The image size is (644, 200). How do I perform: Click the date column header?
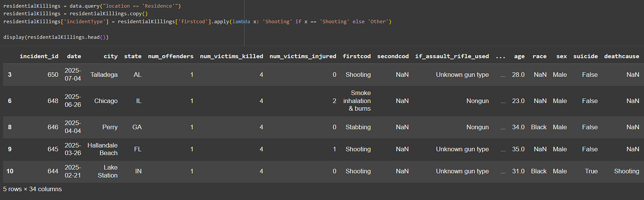tap(74, 56)
